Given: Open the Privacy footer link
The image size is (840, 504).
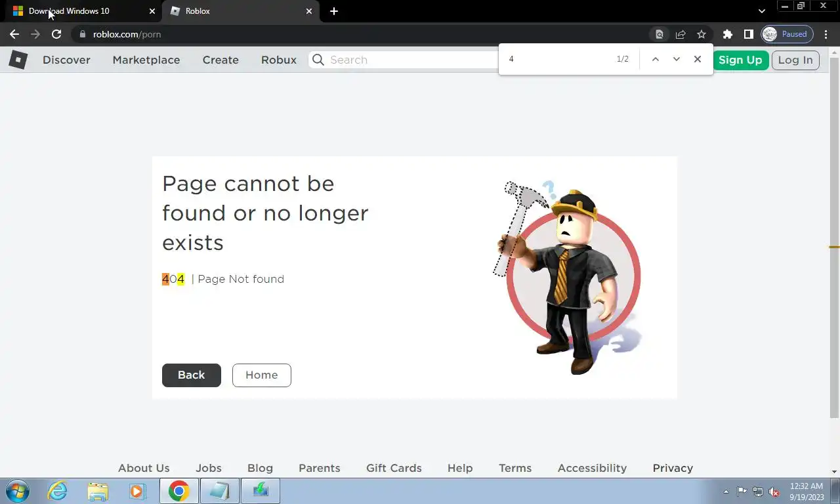Looking at the screenshot, I should pos(673,468).
